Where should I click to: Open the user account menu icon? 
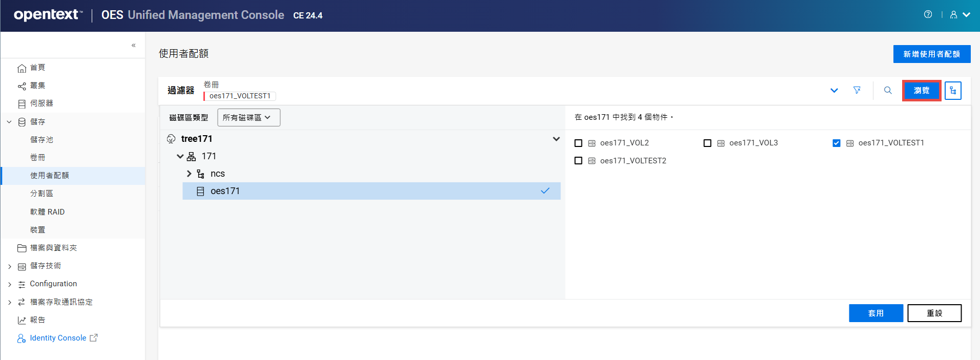[x=959, y=15]
